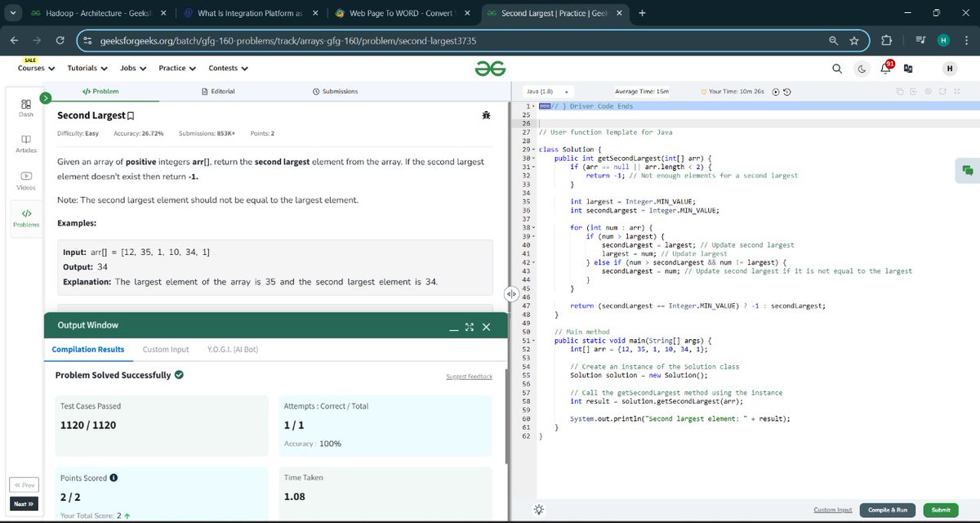
Task: Expand the Jobs menu
Action: tap(132, 69)
